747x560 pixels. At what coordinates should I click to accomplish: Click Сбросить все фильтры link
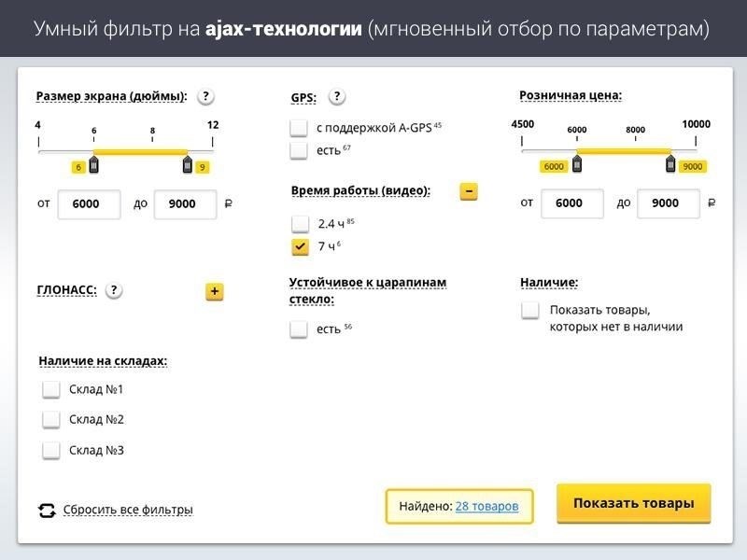(x=128, y=510)
